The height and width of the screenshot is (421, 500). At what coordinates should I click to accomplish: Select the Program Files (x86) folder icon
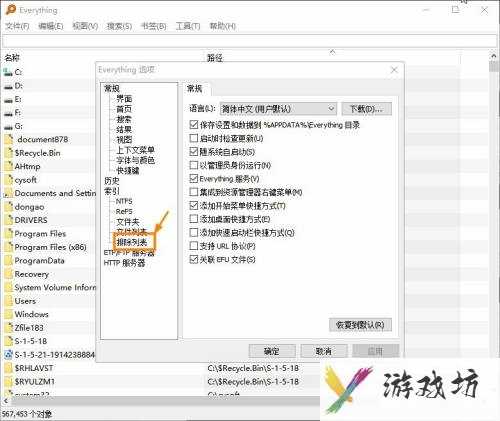point(9,247)
